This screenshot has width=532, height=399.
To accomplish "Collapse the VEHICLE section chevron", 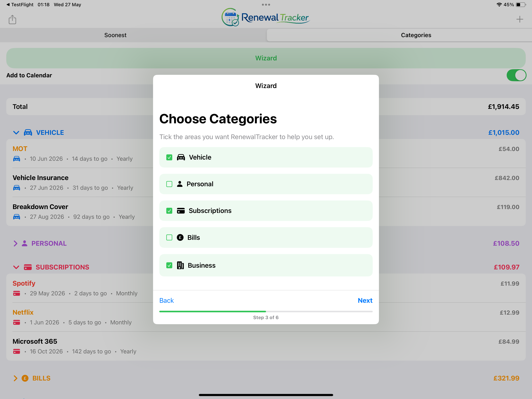I will (16, 133).
